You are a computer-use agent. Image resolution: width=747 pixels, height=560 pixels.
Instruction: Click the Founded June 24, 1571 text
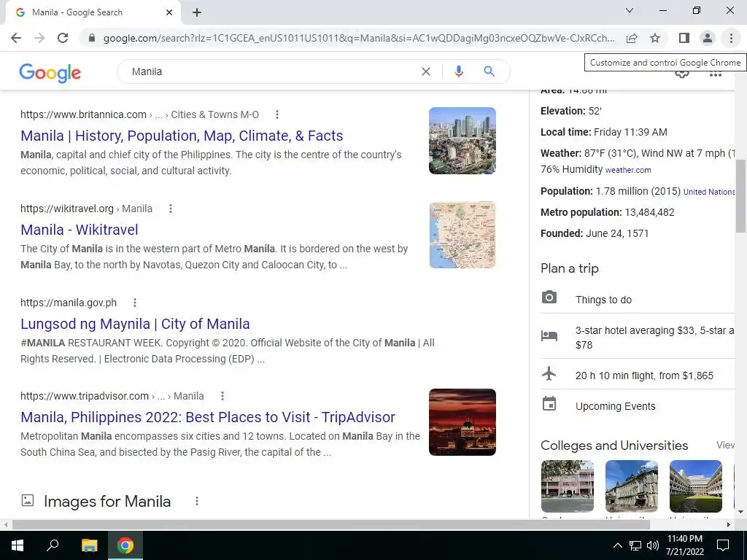pyautogui.click(x=595, y=233)
